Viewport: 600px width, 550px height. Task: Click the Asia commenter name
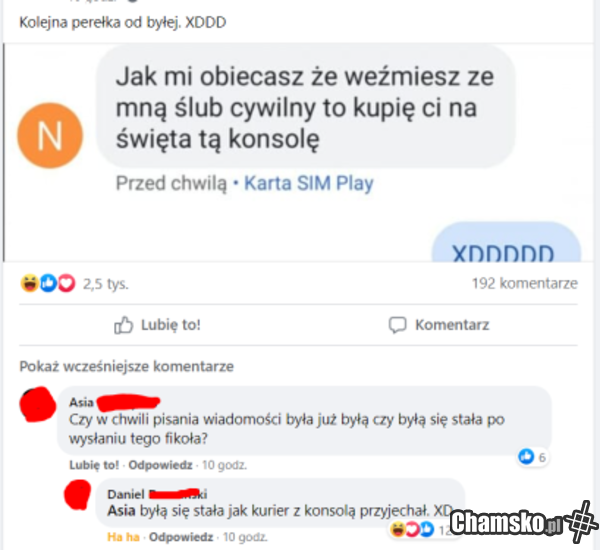click(81, 402)
